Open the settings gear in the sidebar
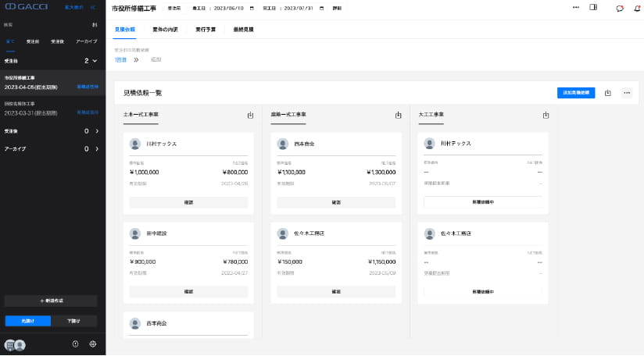Viewport: 644px width, 356px height. (x=93, y=344)
